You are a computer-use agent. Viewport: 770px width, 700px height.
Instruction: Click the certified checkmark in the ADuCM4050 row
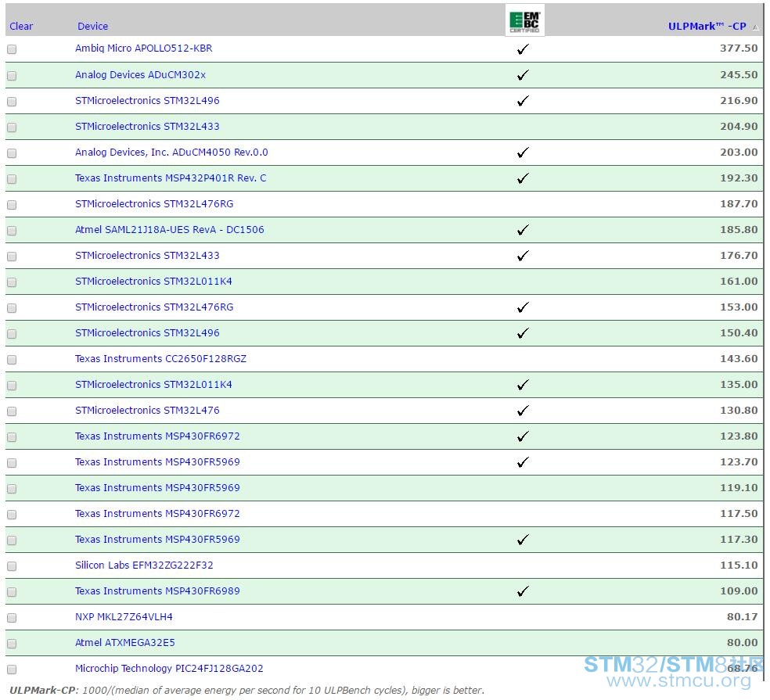click(x=523, y=153)
